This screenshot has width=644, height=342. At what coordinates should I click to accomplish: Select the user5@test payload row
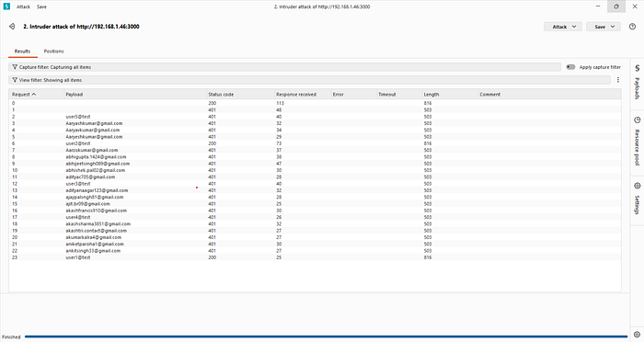point(315,117)
